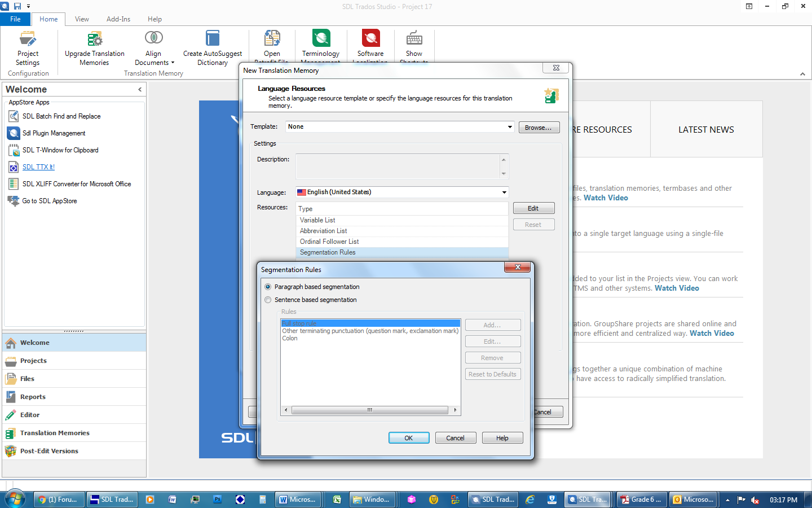
Task: Switch to the LATEST NEWS tab
Action: (706, 130)
